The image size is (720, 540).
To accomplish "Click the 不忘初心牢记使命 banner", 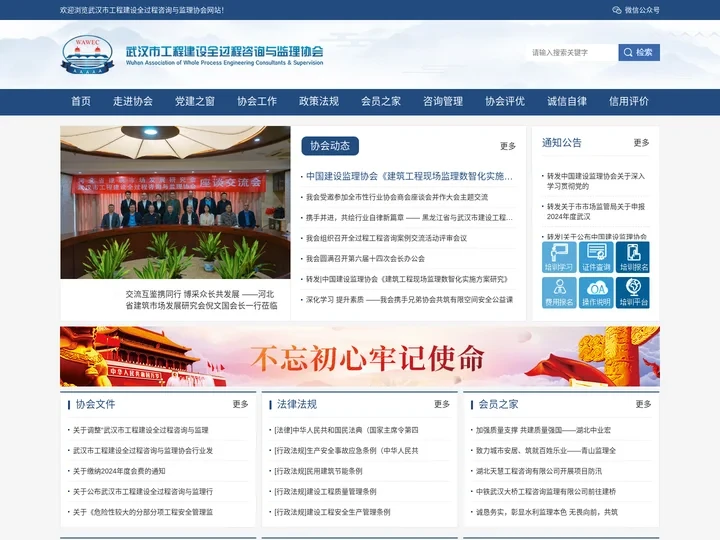I will click(360, 356).
